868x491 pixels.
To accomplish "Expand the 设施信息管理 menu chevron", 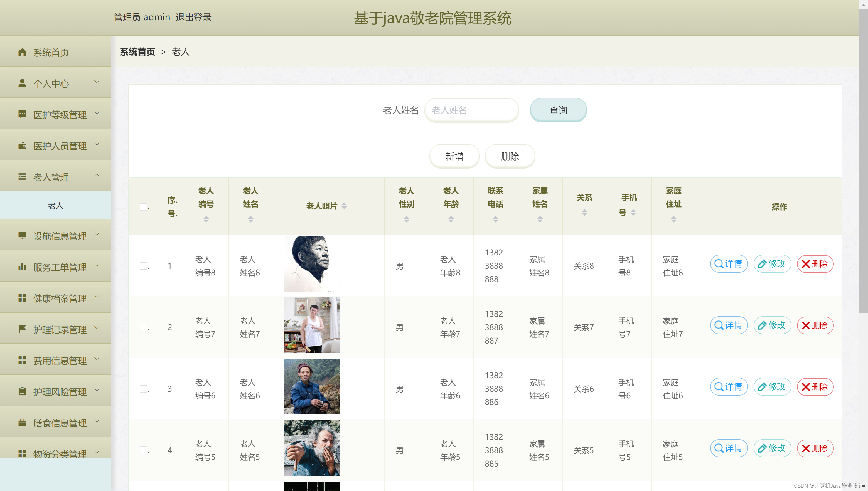I will [97, 234].
